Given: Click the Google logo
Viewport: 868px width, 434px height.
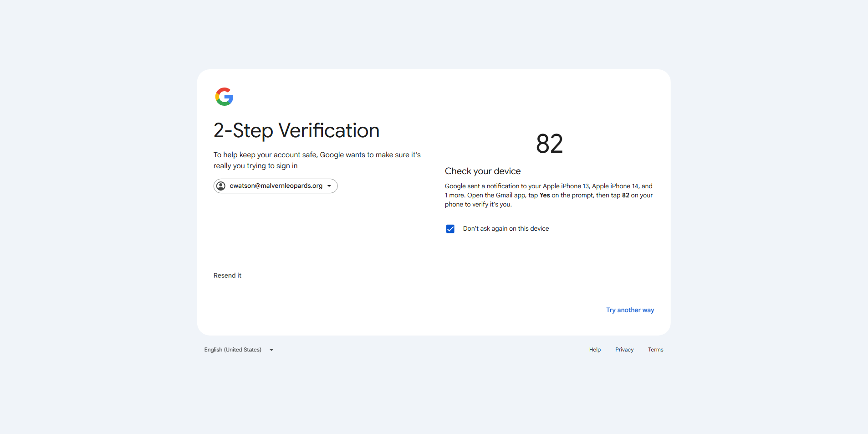Looking at the screenshot, I should pos(224,97).
